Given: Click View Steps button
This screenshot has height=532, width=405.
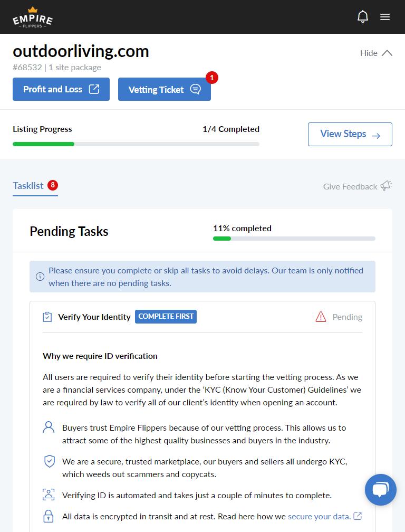Looking at the screenshot, I should 350,134.
